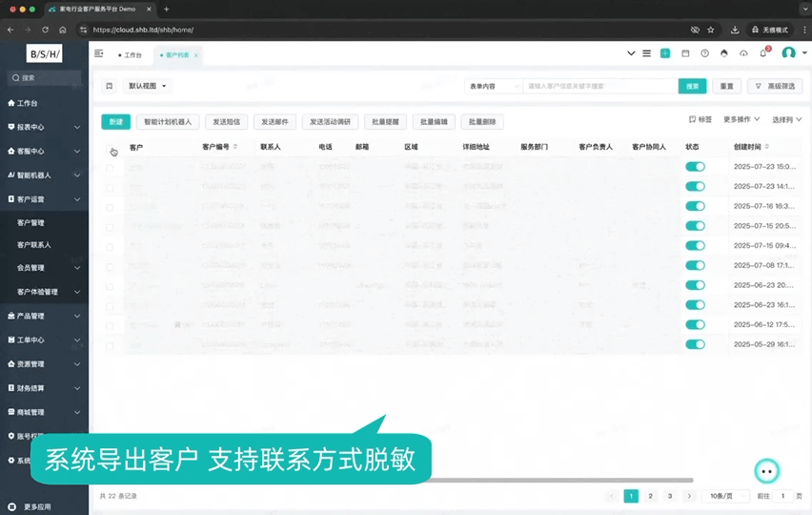Go to page 2 of results
This screenshot has width=812, height=515.
pyautogui.click(x=650, y=496)
